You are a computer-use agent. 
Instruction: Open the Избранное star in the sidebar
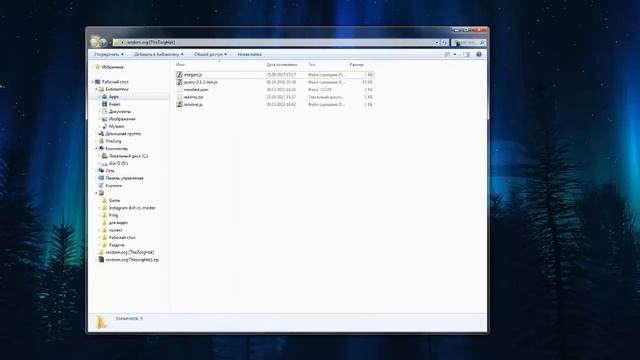[98, 67]
